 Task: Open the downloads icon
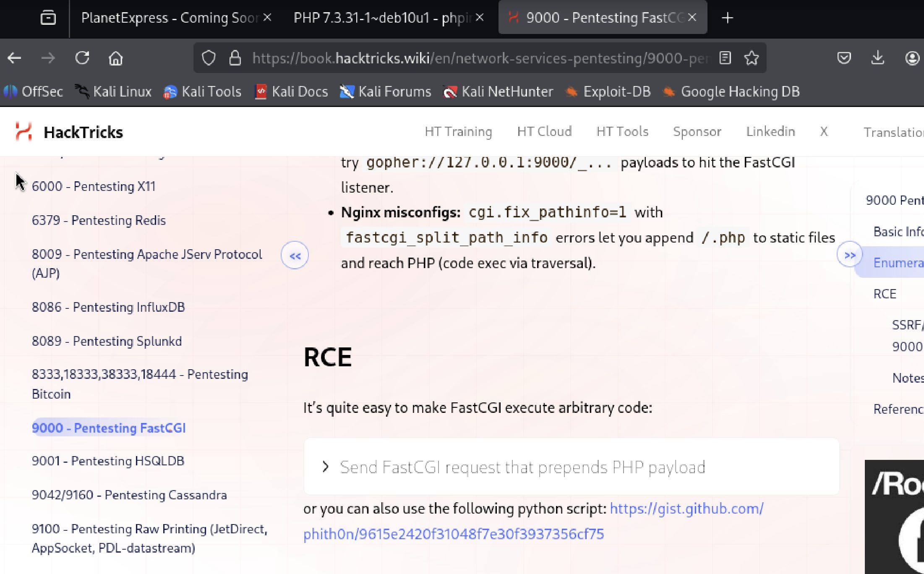coord(877,58)
